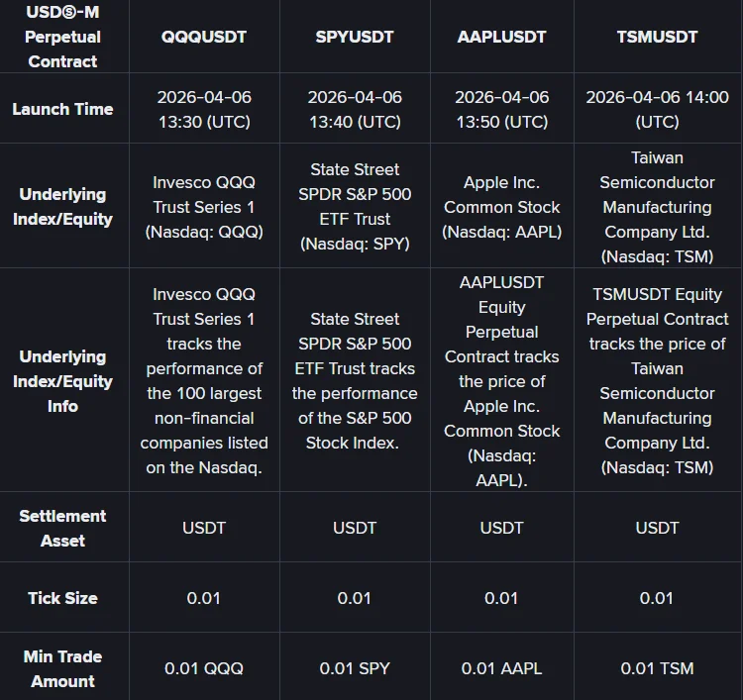Click the Underlying Index/Equity row label
The width and height of the screenshot is (743, 700).
click(x=62, y=206)
